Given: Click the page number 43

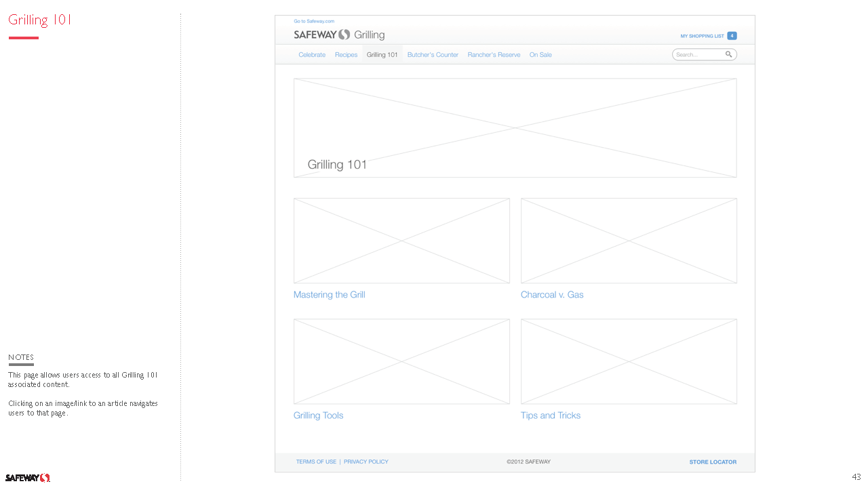Looking at the screenshot, I should click(x=856, y=477).
